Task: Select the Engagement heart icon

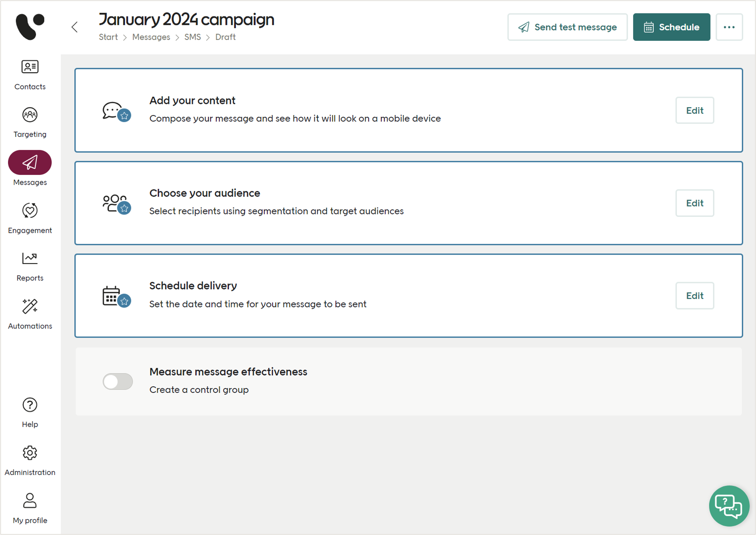Action: (30, 211)
